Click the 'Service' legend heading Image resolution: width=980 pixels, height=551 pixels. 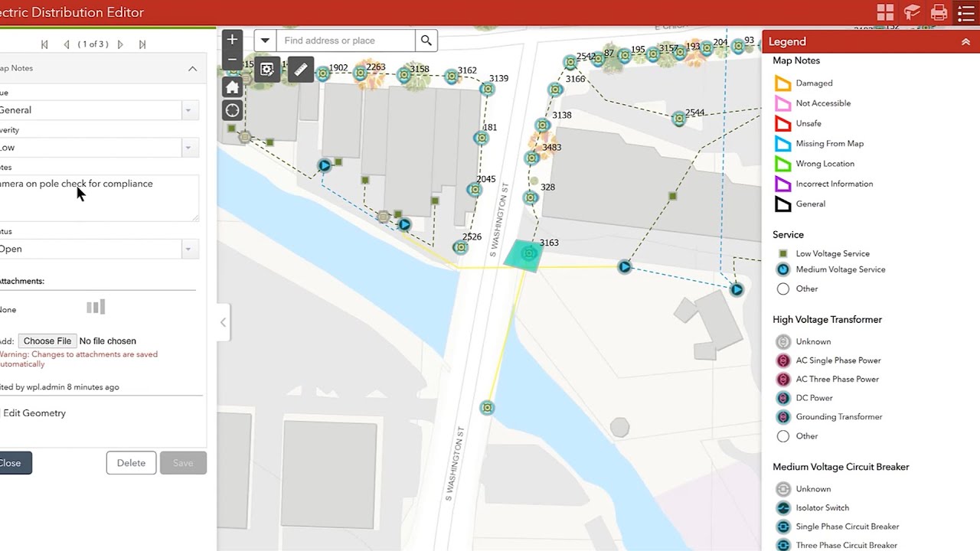788,235
